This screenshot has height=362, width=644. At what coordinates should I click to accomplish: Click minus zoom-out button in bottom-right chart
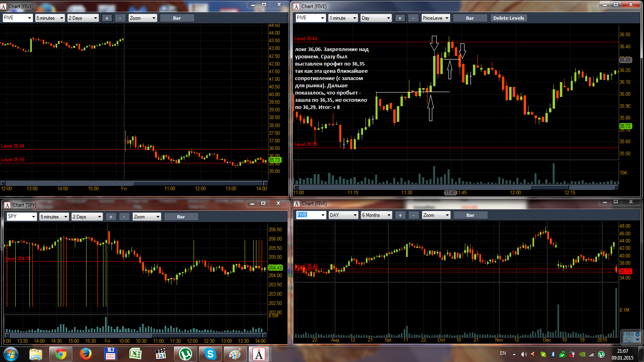(x=414, y=215)
